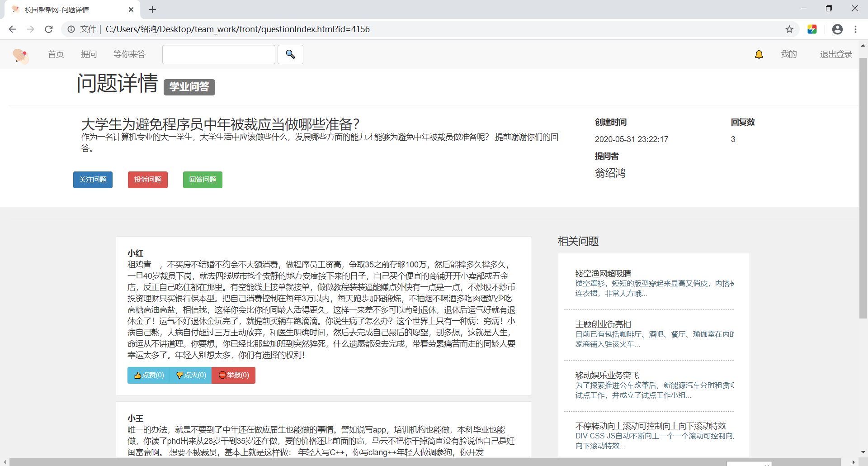The image size is (868, 466).
Task: Click the scrollbar up arrow
Action: click(863, 45)
